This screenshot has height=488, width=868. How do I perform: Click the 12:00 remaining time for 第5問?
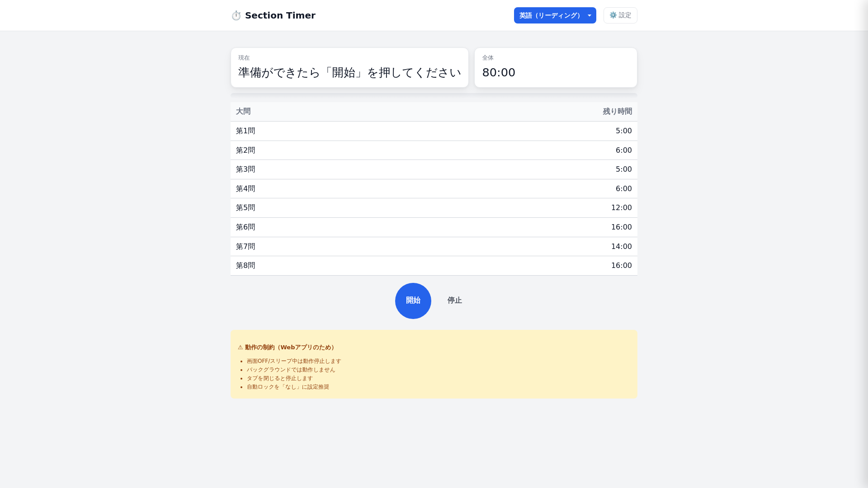(x=621, y=207)
